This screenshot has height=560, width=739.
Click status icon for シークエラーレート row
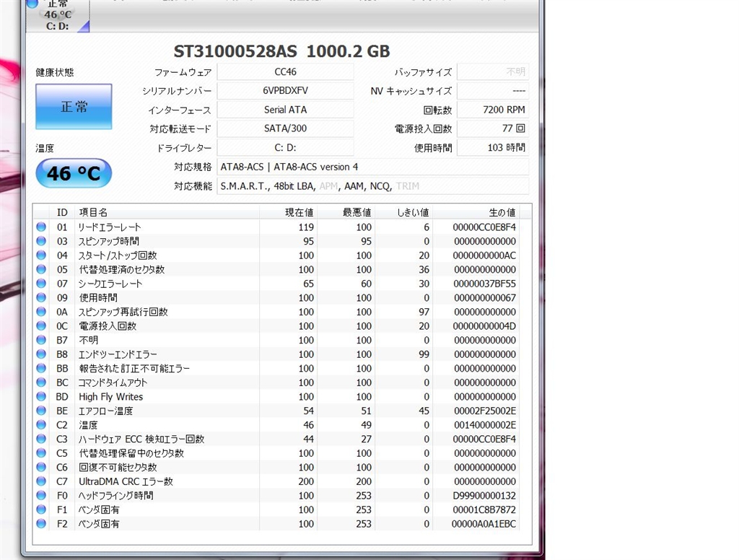pyautogui.click(x=41, y=284)
